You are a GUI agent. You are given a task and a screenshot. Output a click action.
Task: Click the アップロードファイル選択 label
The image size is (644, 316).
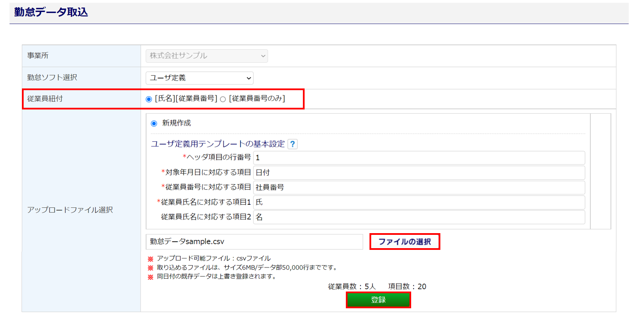click(70, 210)
